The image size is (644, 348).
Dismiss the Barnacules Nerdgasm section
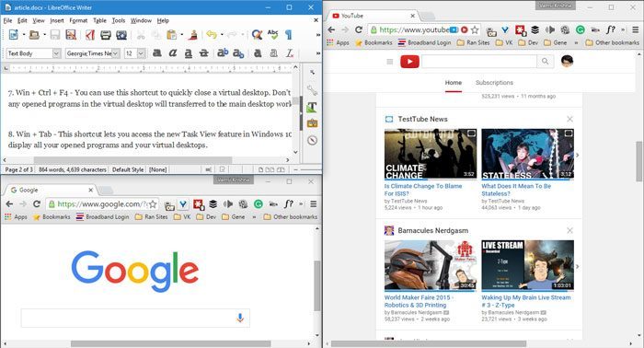[x=569, y=230]
